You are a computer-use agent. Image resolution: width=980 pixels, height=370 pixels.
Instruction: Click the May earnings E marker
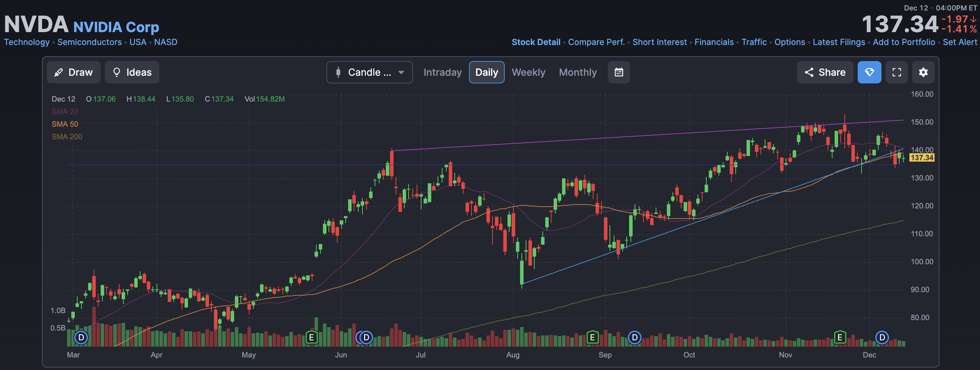(x=311, y=337)
